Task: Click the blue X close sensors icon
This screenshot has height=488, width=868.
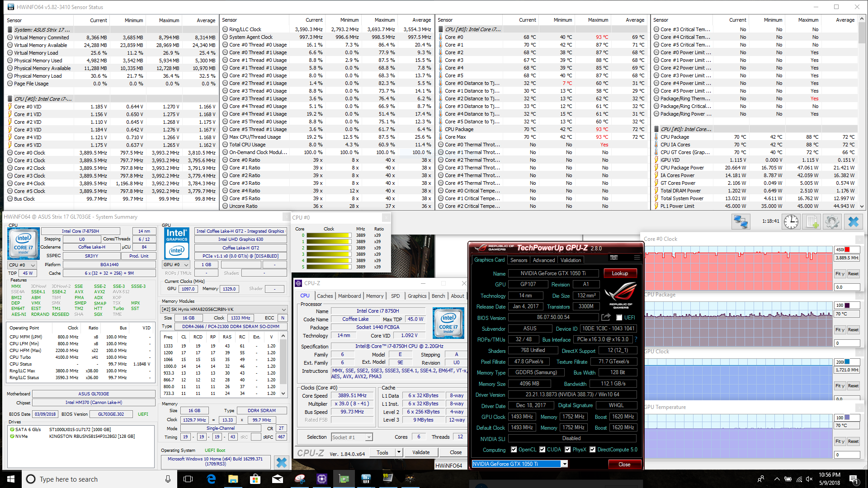Action: 853,221
